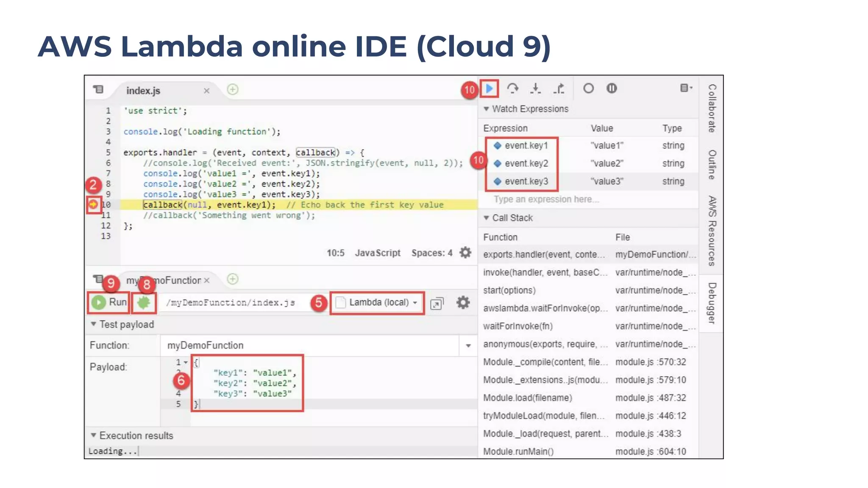The image size is (868, 488).
Task: Change the Spaces: 4 indentation setting
Action: pos(432,253)
